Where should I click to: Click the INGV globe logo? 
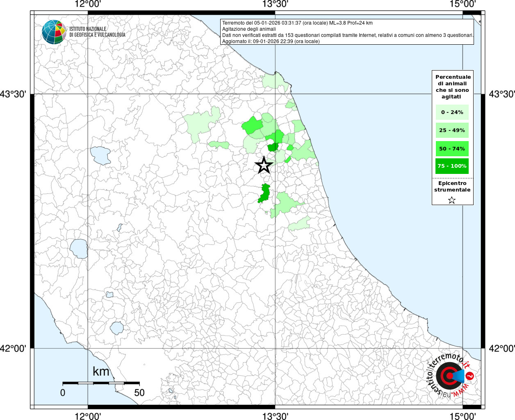pyautogui.click(x=54, y=32)
